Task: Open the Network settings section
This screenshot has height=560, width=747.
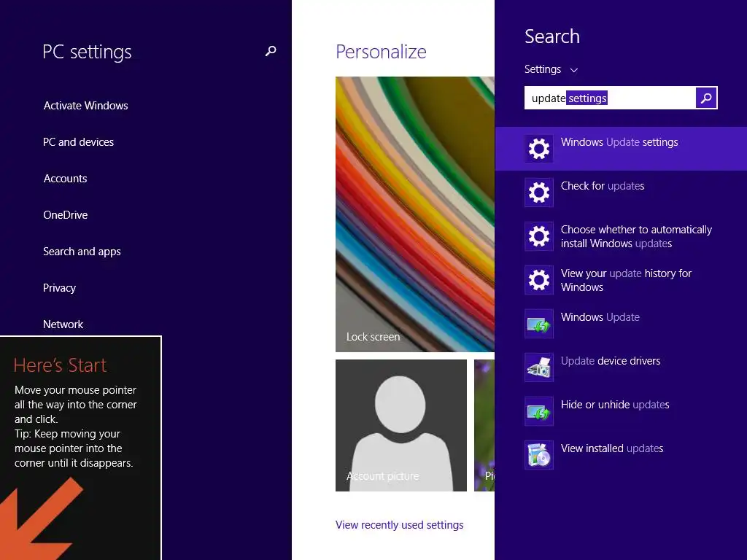Action: click(63, 324)
